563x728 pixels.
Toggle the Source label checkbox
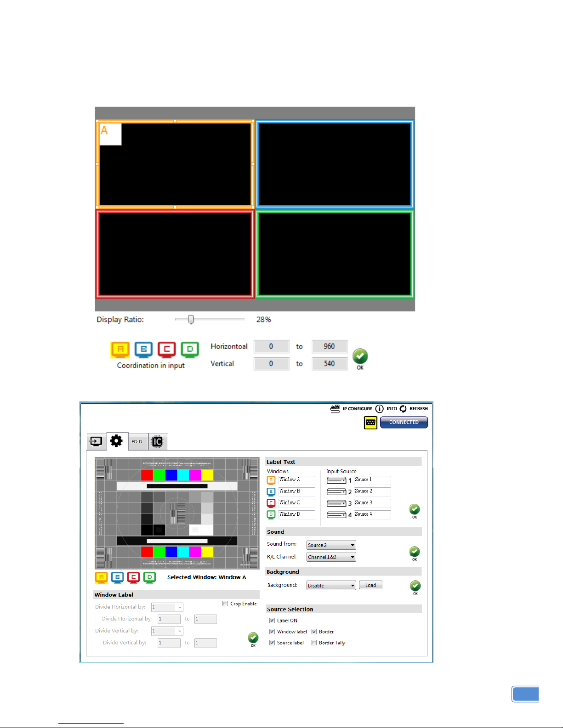(272, 643)
